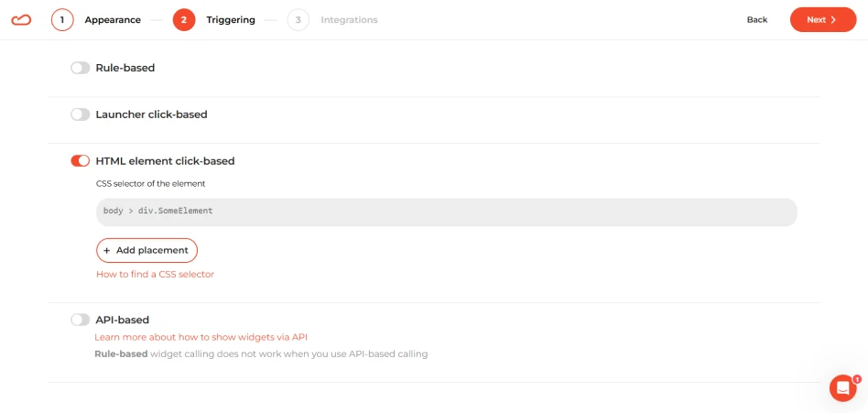Open the chat support bubble icon
The width and height of the screenshot is (868, 413).
[x=843, y=388]
